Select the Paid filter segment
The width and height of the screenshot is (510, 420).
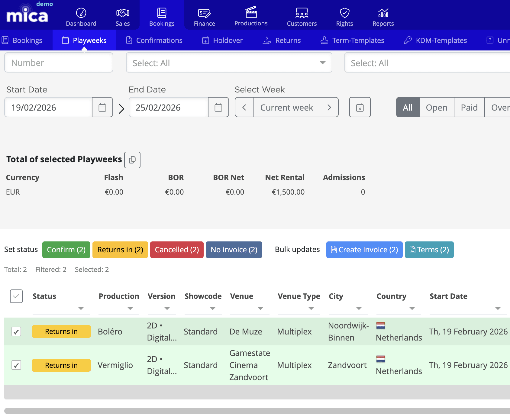click(x=469, y=107)
